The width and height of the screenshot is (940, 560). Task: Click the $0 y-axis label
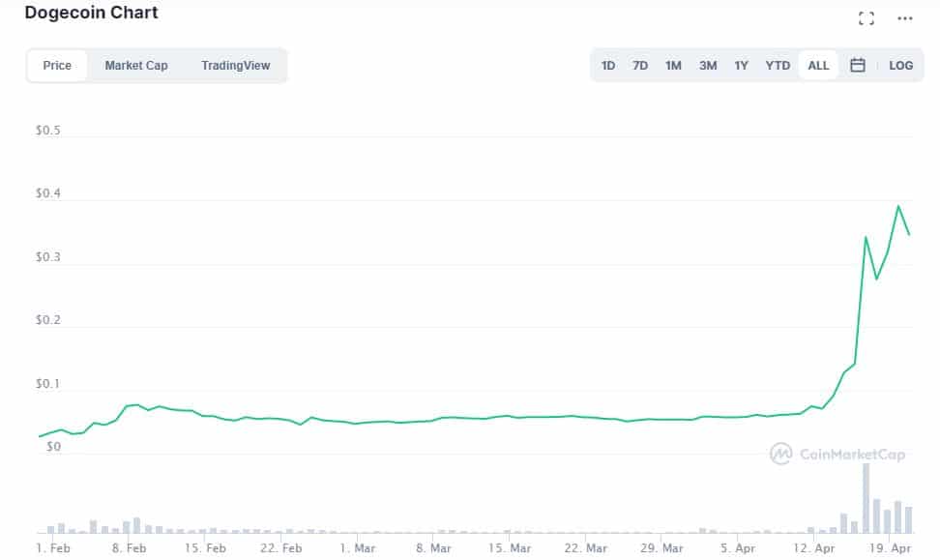[53, 446]
